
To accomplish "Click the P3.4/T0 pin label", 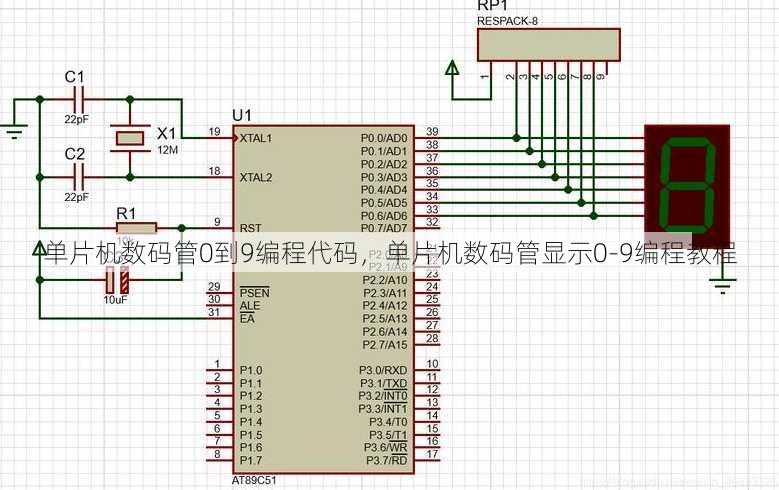I will (x=388, y=422).
